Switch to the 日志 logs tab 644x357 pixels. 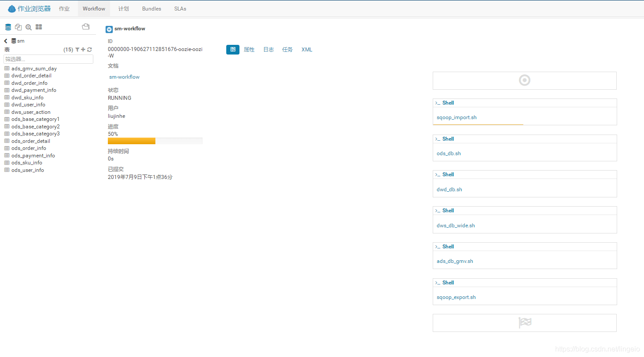pos(269,50)
